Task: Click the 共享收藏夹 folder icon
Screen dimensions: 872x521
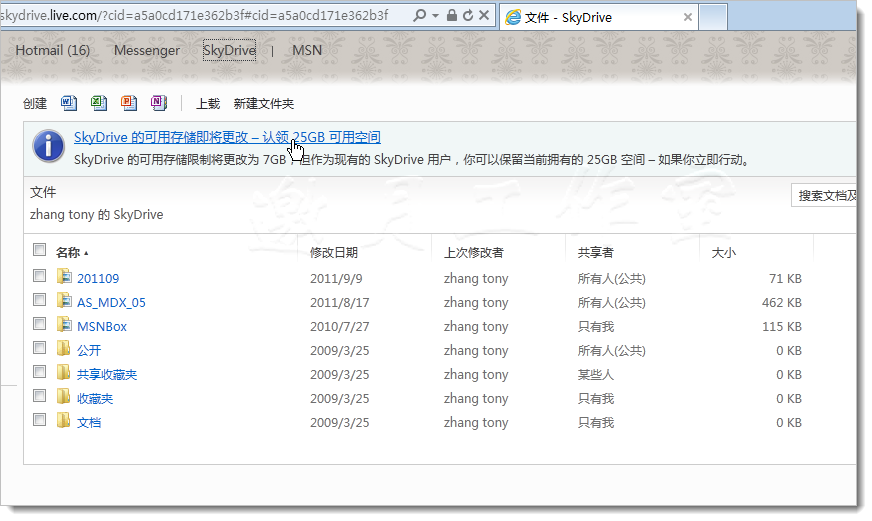Action: click(x=64, y=372)
